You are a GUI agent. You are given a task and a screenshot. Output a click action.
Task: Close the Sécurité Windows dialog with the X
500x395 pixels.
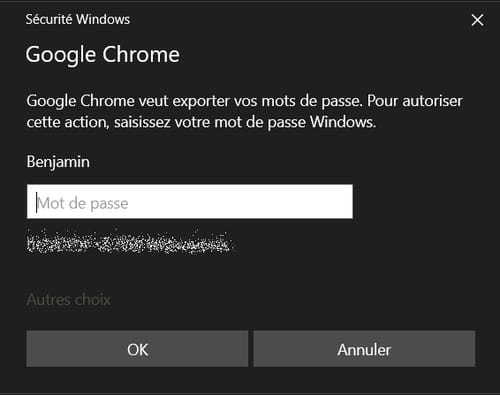tap(477, 20)
